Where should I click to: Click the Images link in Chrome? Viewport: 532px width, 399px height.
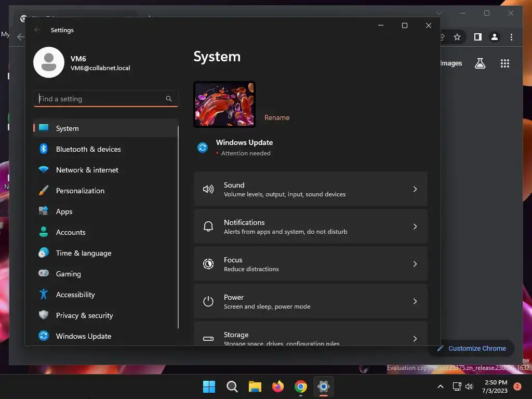(x=451, y=63)
